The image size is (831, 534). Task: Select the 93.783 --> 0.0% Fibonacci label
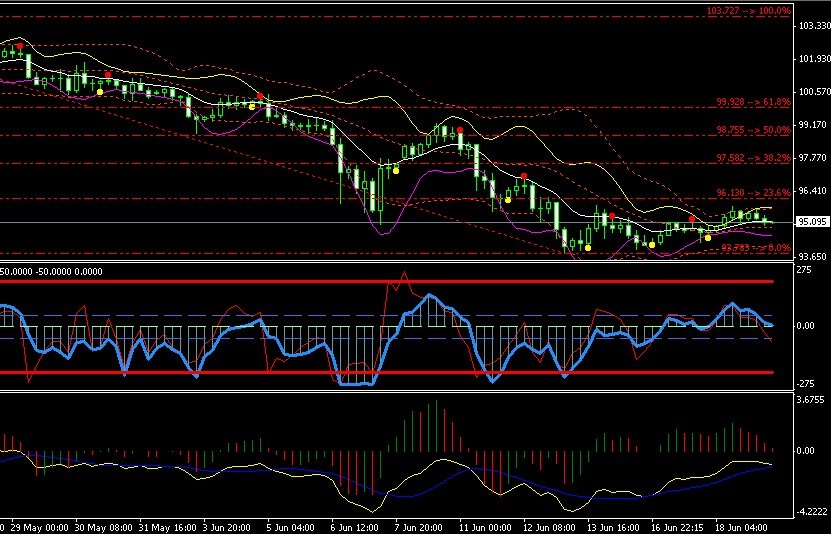tap(756, 247)
